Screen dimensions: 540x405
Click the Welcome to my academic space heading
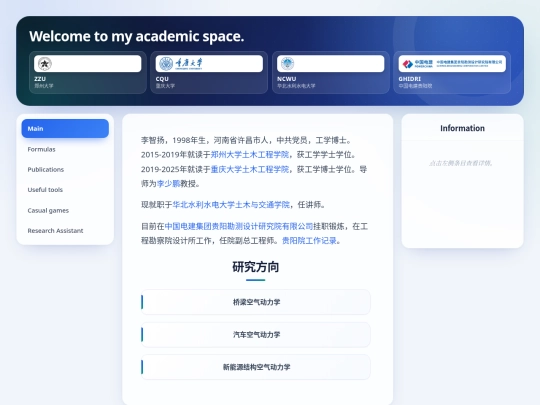click(x=137, y=36)
